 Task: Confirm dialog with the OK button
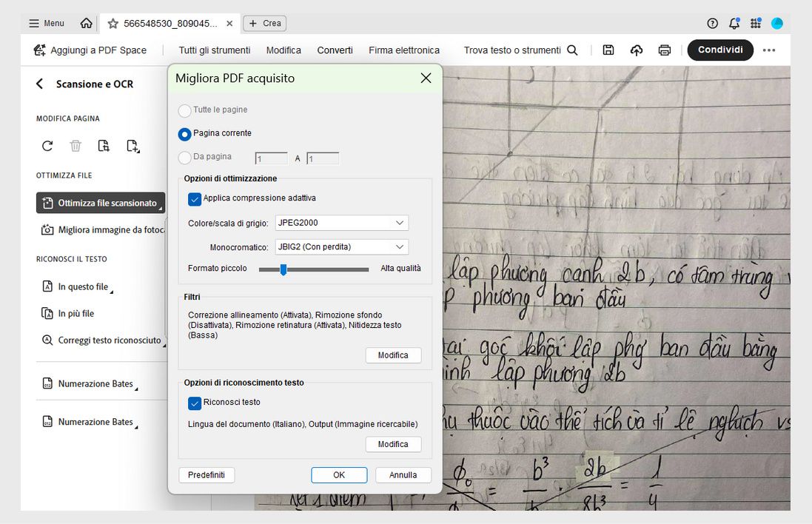click(x=339, y=474)
